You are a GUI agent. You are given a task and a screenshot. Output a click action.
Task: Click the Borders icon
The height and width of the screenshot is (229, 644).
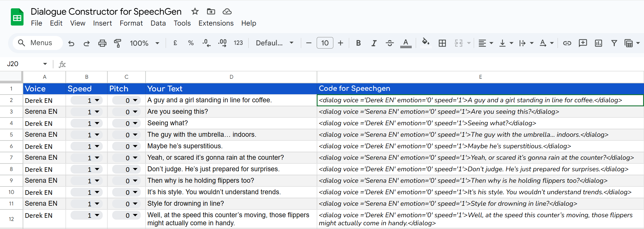coord(442,43)
